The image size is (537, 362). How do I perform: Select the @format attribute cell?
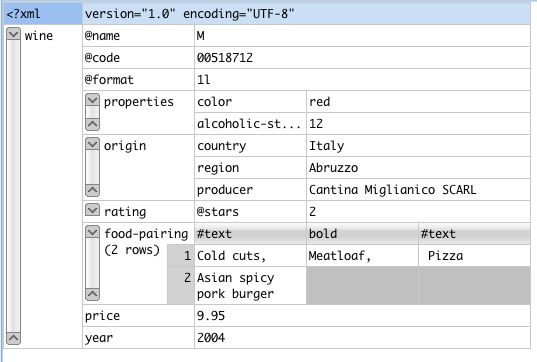[x=138, y=79]
